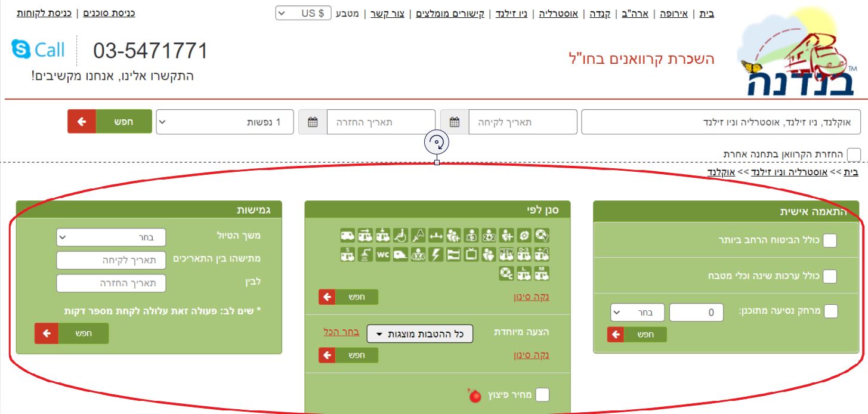Screen dimensions: 868x414
Task: Select the width arrows filter icon
Action: 435,235
